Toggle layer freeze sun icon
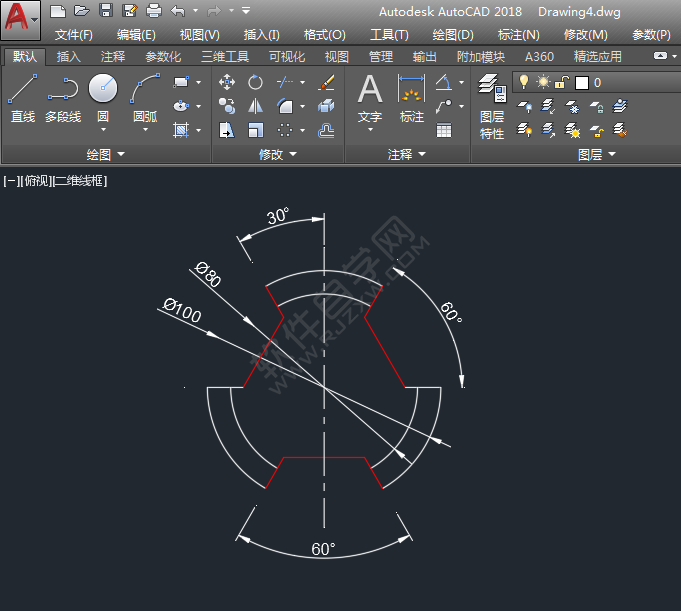Viewport: 681px width, 611px height. [x=543, y=82]
